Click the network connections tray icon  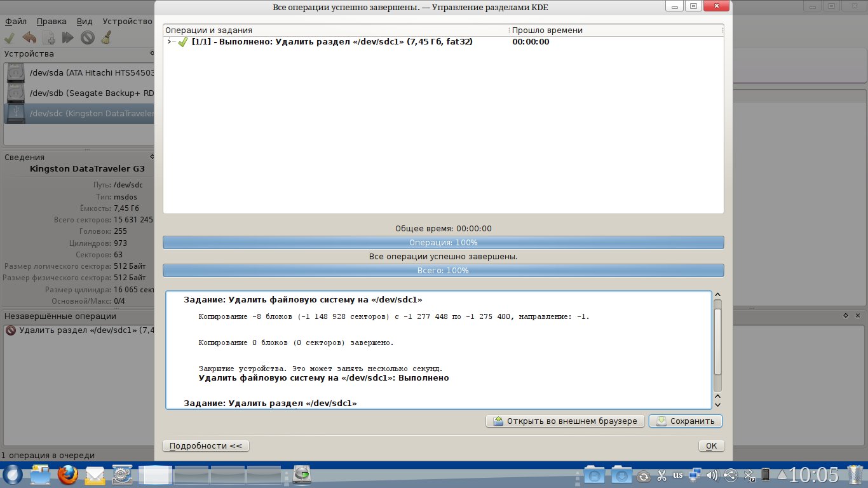click(x=695, y=475)
